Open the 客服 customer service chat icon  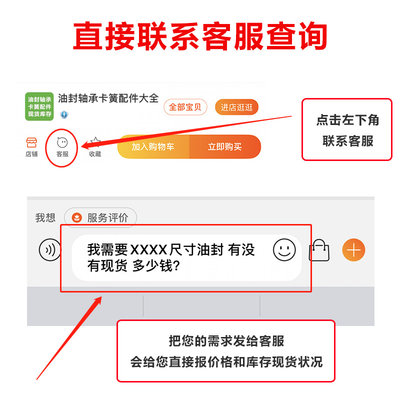[x=62, y=147]
